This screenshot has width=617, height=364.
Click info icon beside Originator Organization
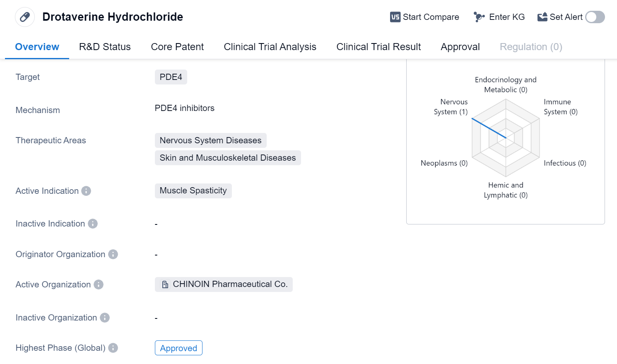113,254
